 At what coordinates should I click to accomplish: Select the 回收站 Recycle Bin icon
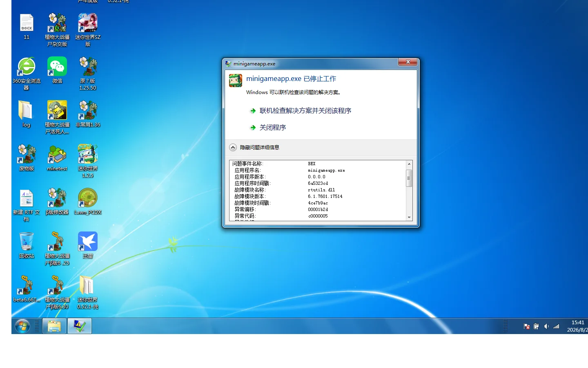[27, 245]
